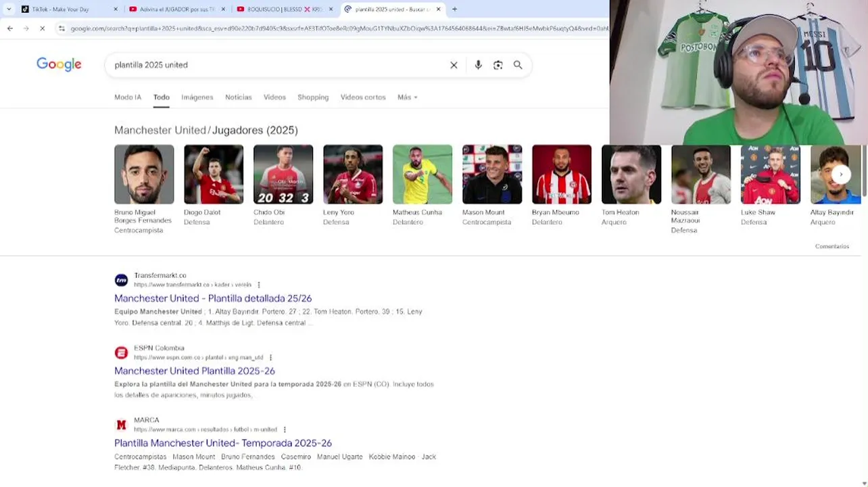The image size is (868, 487).
Task: Switch to Noticias results
Action: coord(238,97)
